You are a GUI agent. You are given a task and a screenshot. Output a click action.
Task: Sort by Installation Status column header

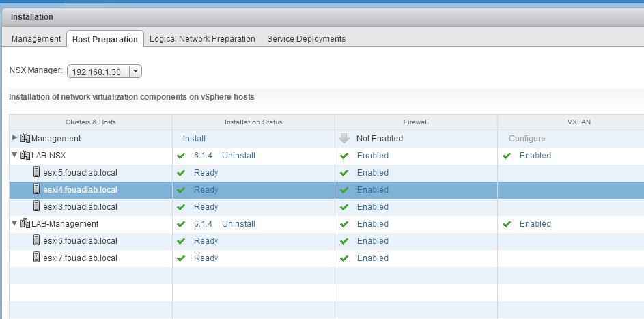(x=253, y=122)
